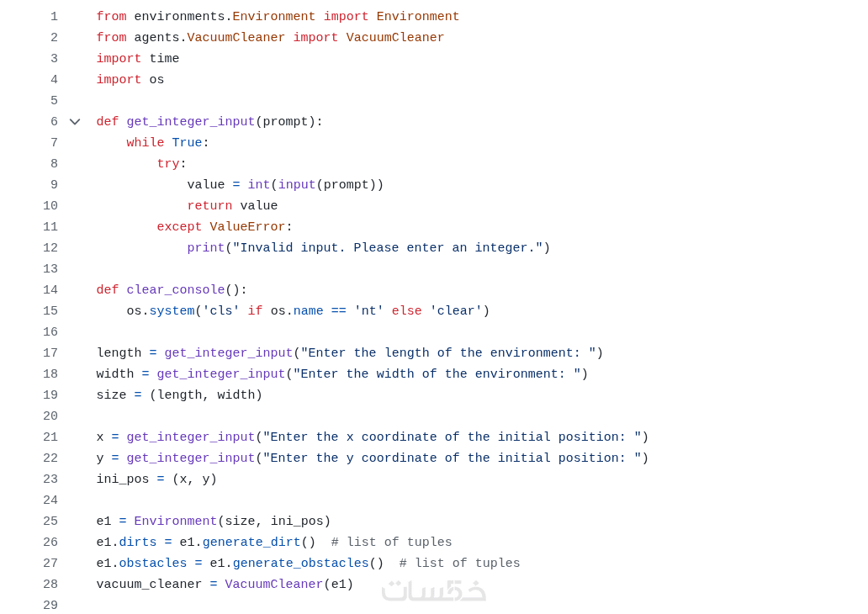Click the "while True" statement

click(x=164, y=143)
